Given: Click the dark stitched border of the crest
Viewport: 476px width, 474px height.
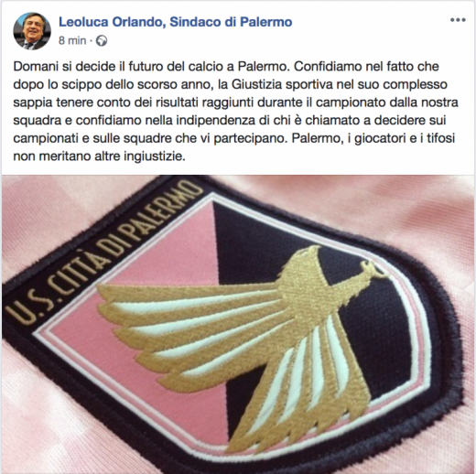Looking at the screenshot, I should (x=450, y=350).
